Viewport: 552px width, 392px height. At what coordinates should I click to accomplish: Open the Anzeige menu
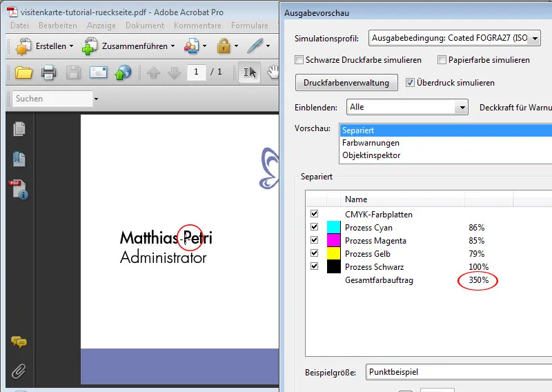[101, 26]
